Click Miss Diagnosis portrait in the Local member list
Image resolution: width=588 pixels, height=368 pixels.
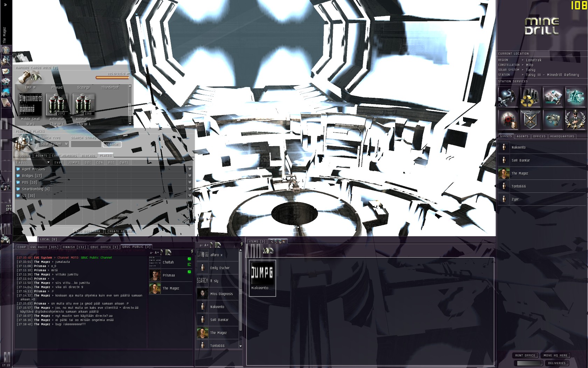click(203, 294)
